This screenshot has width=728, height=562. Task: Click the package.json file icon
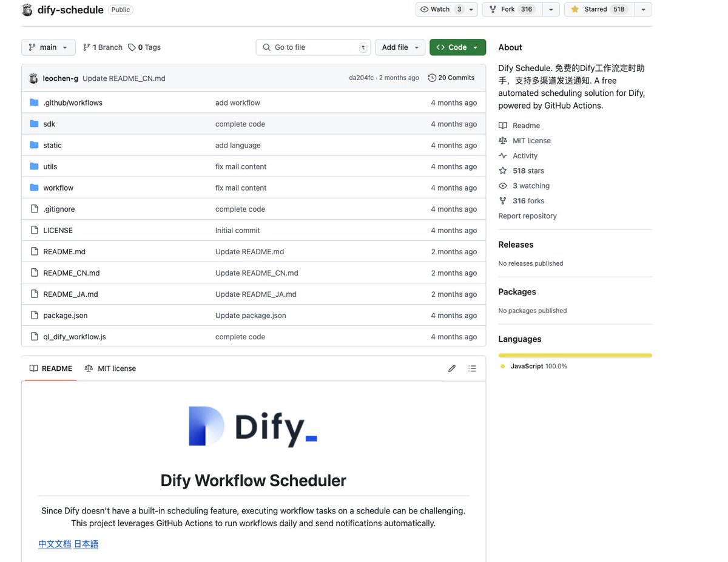coord(35,315)
